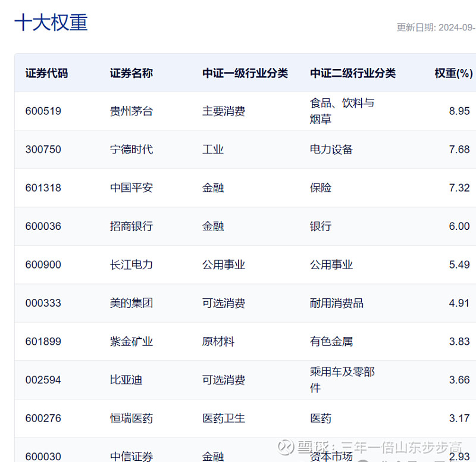Click the 十大权重 page title

[51, 23]
